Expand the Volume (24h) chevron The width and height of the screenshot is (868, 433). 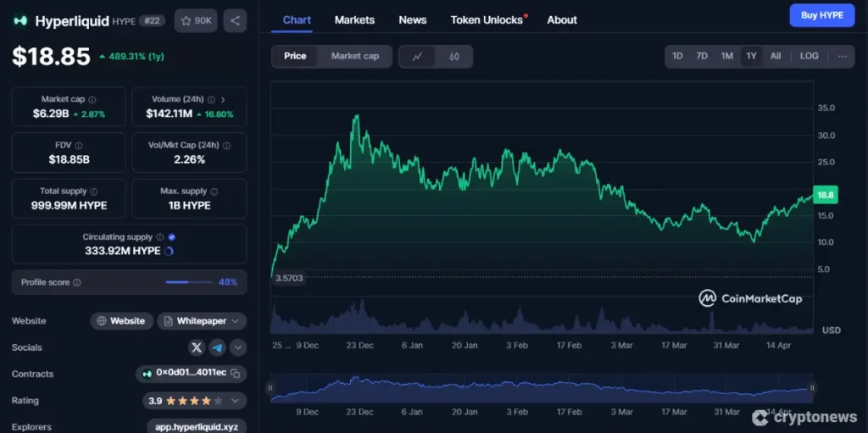pyautogui.click(x=223, y=100)
